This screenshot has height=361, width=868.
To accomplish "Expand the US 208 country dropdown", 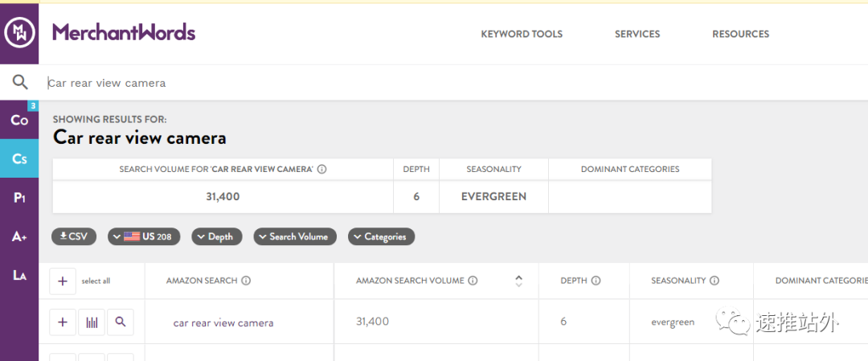I will click(144, 236).
